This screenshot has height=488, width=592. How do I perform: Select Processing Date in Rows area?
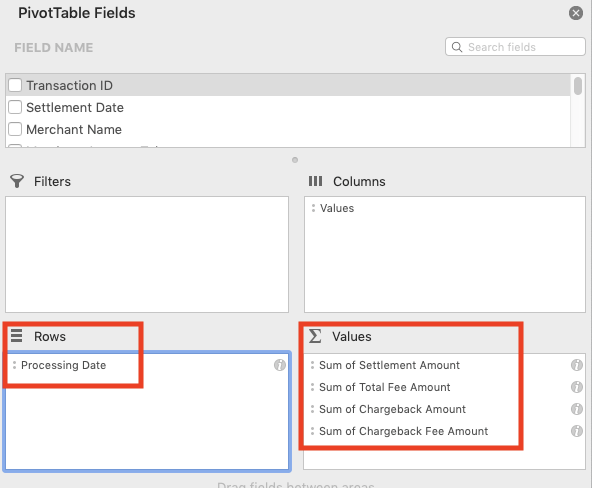pos(63,365)
